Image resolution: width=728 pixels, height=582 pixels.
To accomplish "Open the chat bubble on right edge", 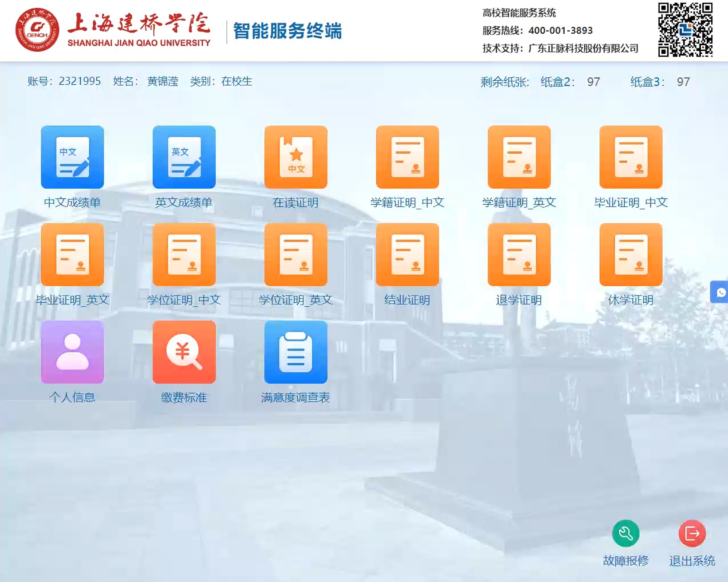I will click(720, 292).
